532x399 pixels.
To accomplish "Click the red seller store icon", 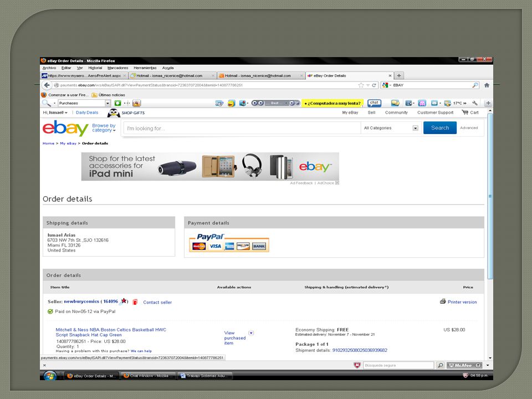I will (135, 301).
